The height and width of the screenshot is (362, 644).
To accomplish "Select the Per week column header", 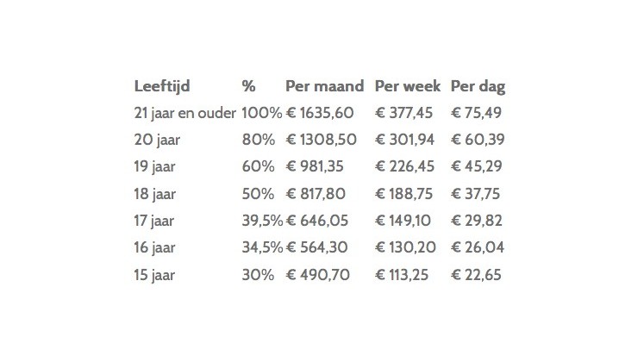I will pyautogui.click(x=408, y=86).
